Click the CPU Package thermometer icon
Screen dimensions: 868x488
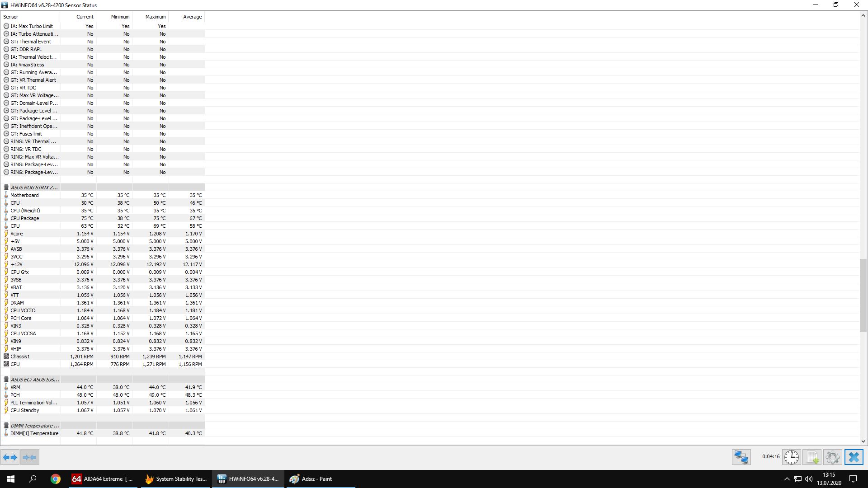(6, 218)
